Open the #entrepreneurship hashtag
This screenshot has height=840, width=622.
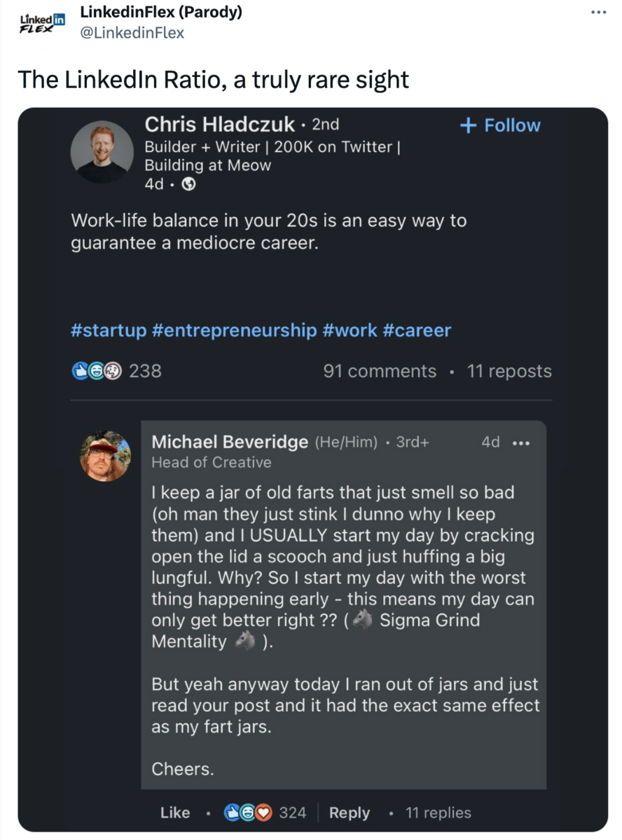pos(234,330)
